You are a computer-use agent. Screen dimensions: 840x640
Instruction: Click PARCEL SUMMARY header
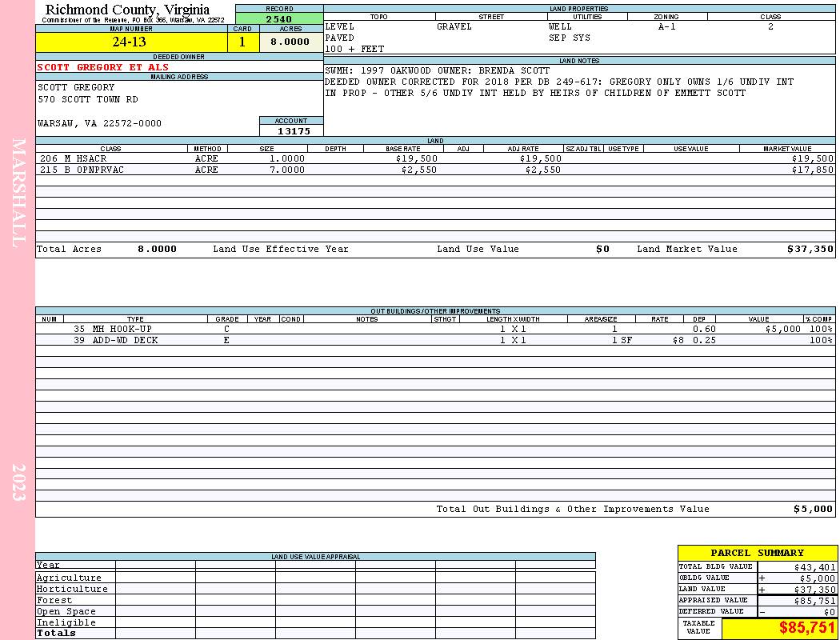click(757, 553)
